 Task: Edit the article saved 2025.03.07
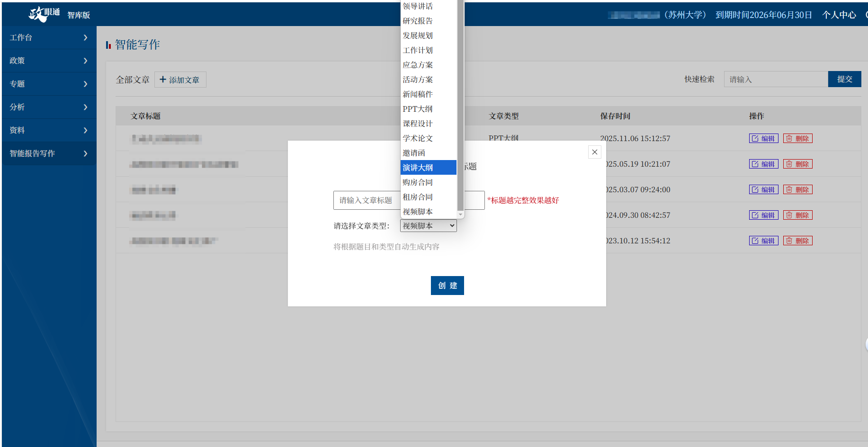[x=763, y=190]
